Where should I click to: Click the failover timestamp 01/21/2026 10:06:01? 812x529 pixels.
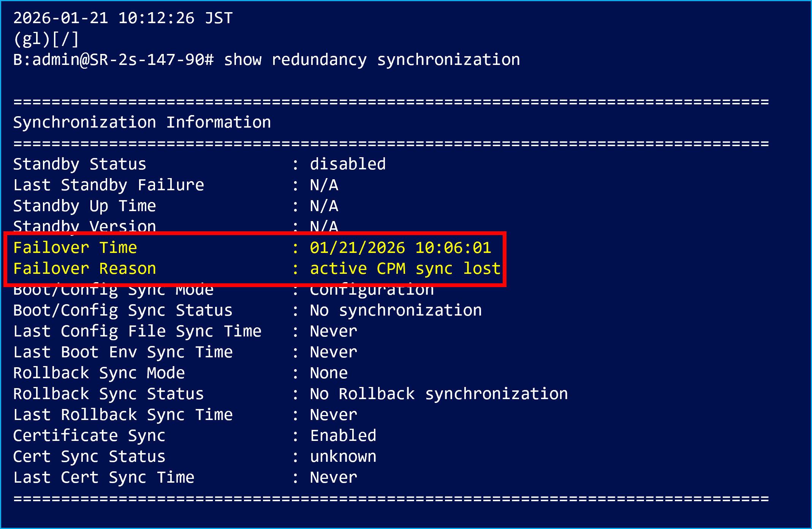(400, 248)
